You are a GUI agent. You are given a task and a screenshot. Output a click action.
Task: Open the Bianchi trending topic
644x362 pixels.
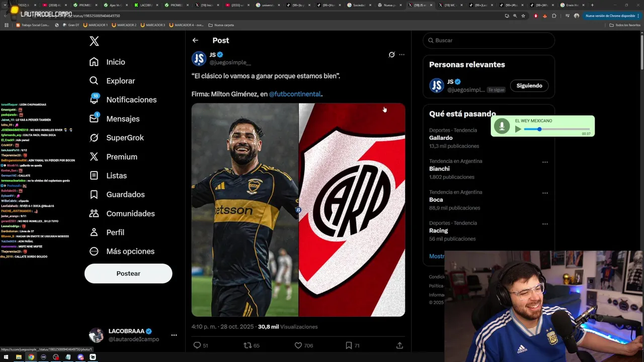[439, 169]
